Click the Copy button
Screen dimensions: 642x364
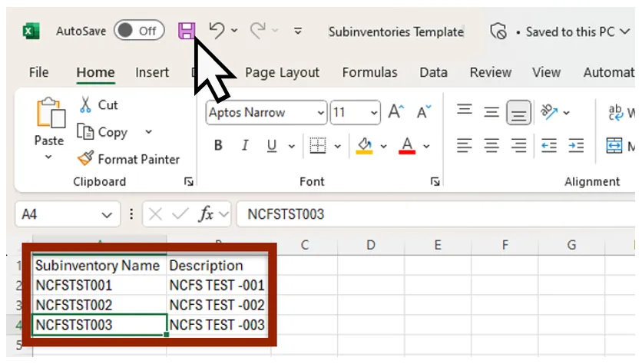(104, 132)
